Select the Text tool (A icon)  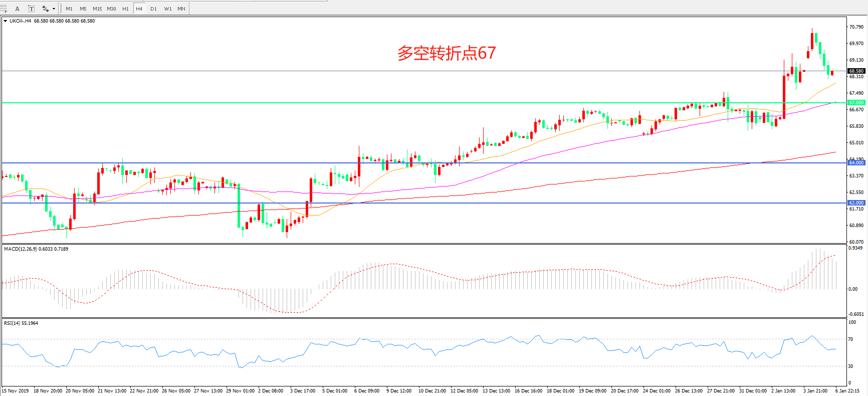[18, 9]
